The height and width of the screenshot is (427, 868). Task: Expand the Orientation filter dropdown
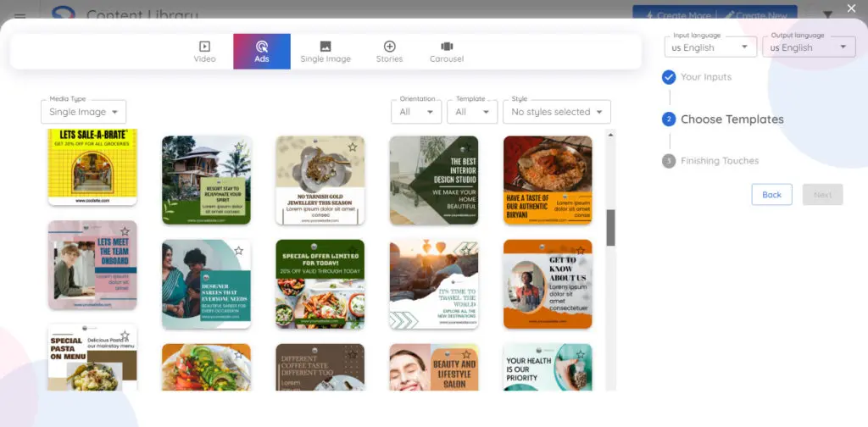point(416,112)
